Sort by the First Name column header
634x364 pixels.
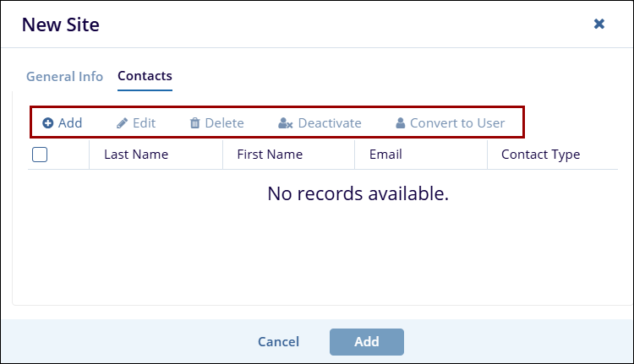click(270, 155)
